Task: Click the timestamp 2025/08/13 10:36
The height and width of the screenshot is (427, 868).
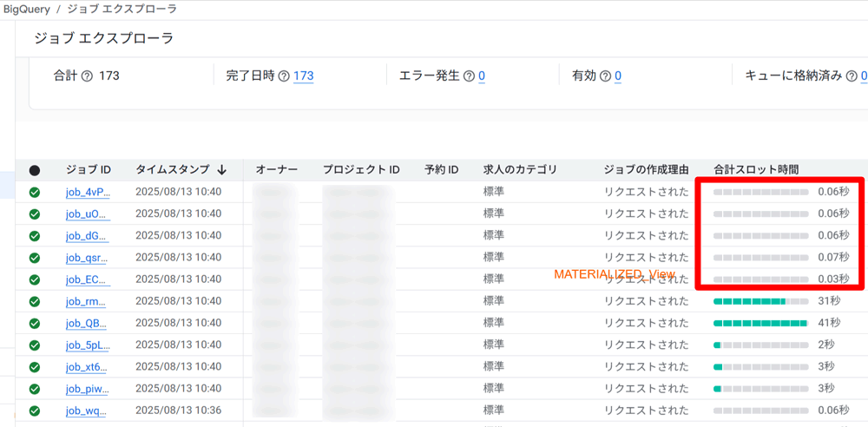Action: [x=178, y=411]
